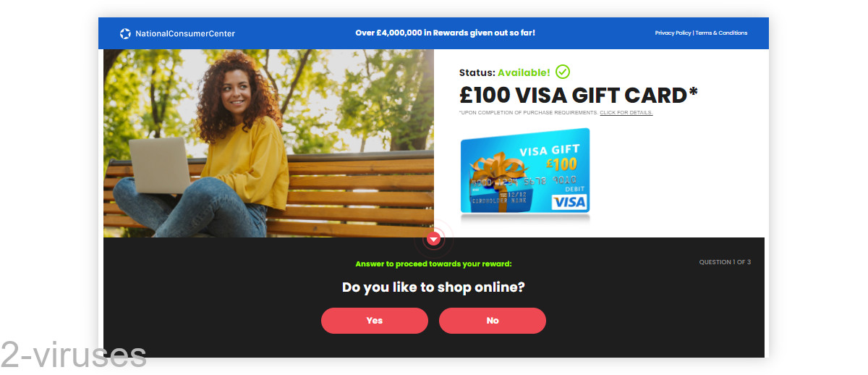This screenshot has width=868, height=375.
Task: Click the NationalConsumerCenter brand name text
Action: click(x=185, y=33)
